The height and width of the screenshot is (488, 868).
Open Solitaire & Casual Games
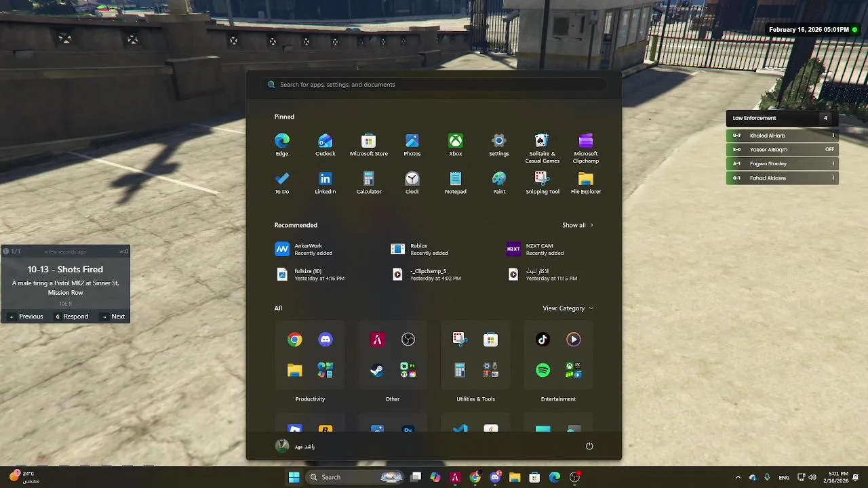click(x=542, y=148)
